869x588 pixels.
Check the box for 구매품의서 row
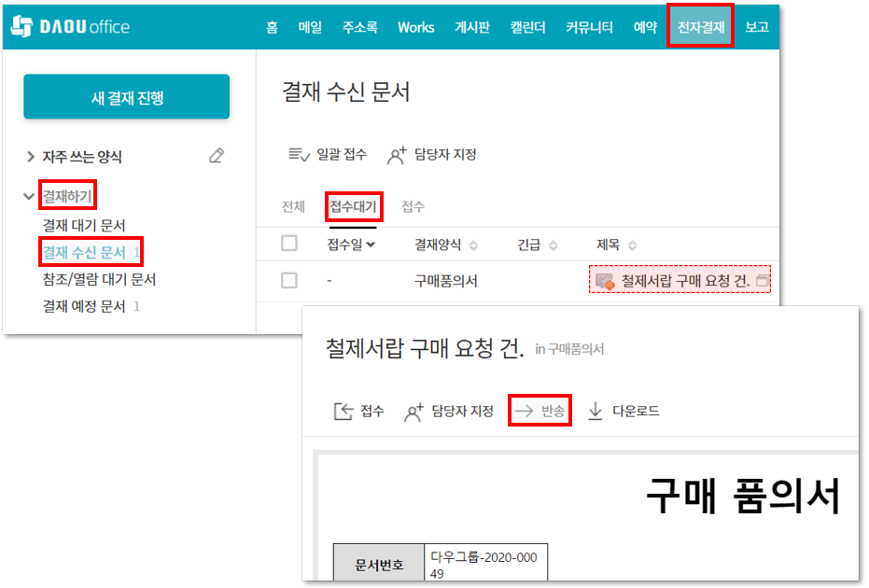click(x=289, y=280)
